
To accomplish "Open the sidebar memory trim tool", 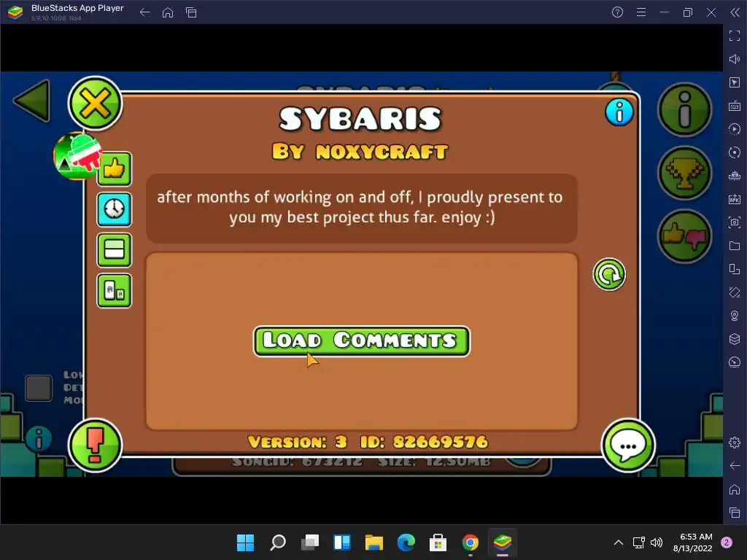I will [x=735, y=176].
